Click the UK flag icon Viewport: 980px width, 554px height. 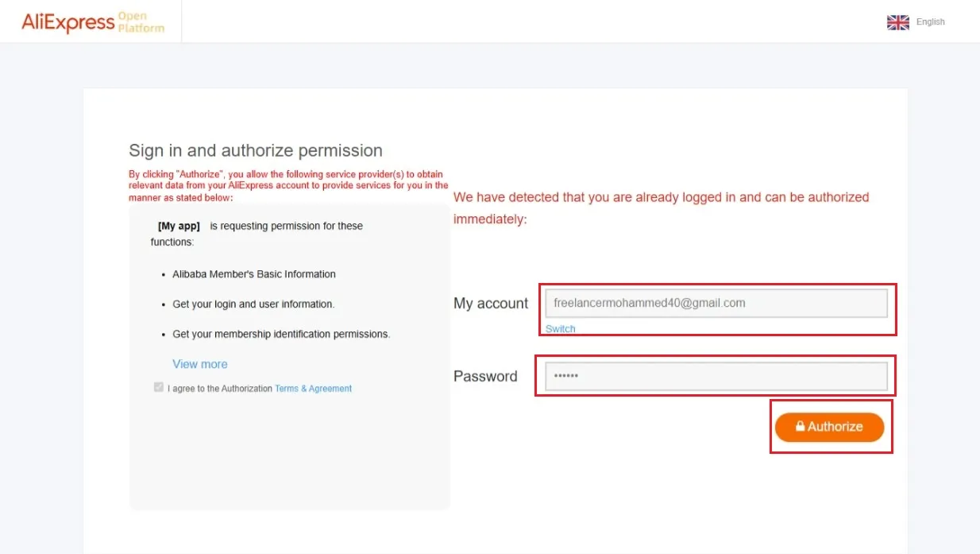pos(897,22)
